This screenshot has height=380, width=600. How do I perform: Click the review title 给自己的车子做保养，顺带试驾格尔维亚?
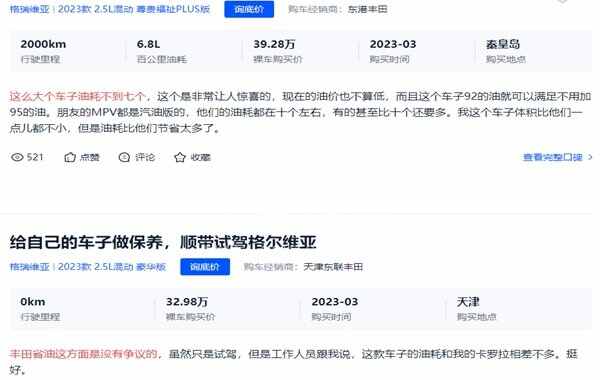(x=163, y=242)
